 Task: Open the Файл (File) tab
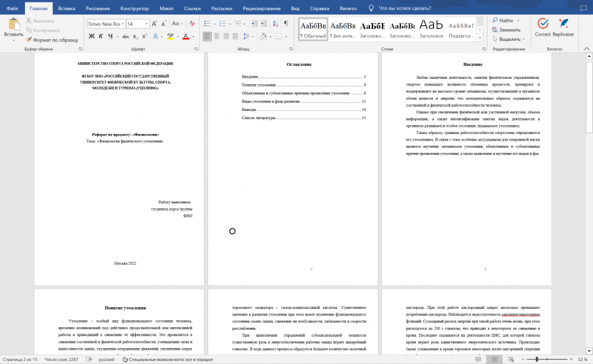[12, 8]
